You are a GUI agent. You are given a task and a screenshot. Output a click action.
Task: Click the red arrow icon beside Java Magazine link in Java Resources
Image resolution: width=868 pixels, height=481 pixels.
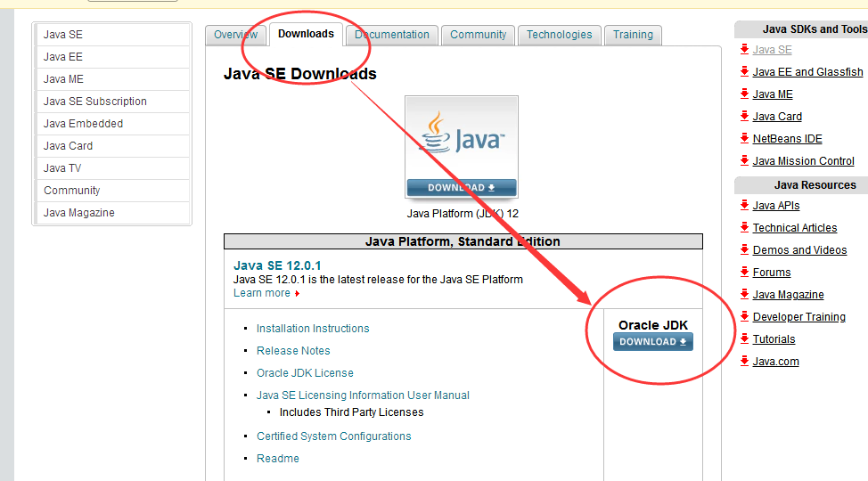coord(744,294)
